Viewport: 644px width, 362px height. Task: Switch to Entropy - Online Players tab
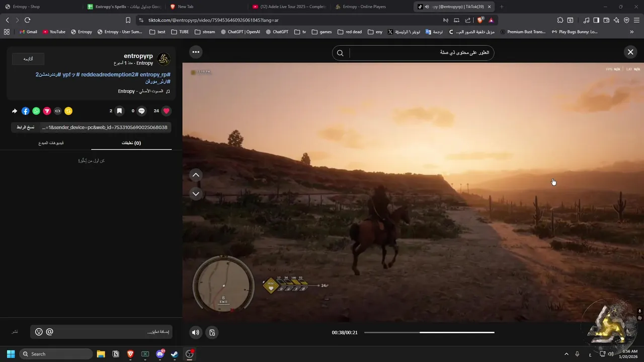pyautogui.click(x=371, y=7)
